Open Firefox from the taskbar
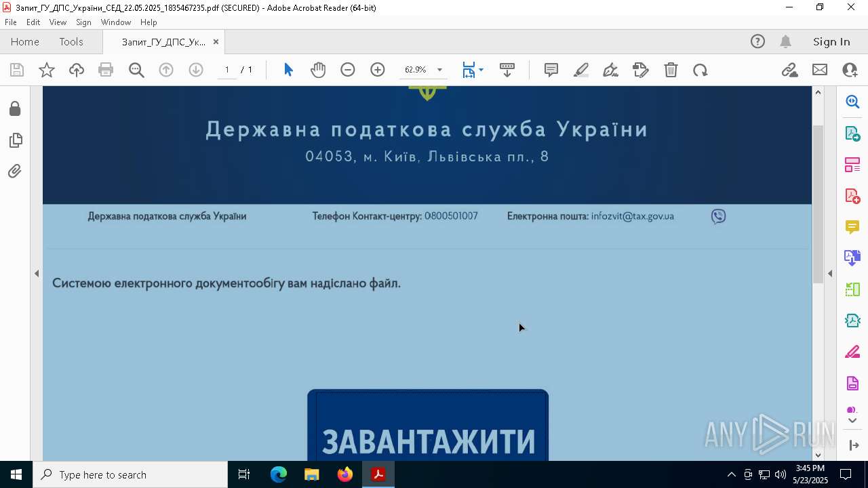Image resolution: width=868 pixels, height=488 pixels. pyautogui.click(x=345, y=474)
